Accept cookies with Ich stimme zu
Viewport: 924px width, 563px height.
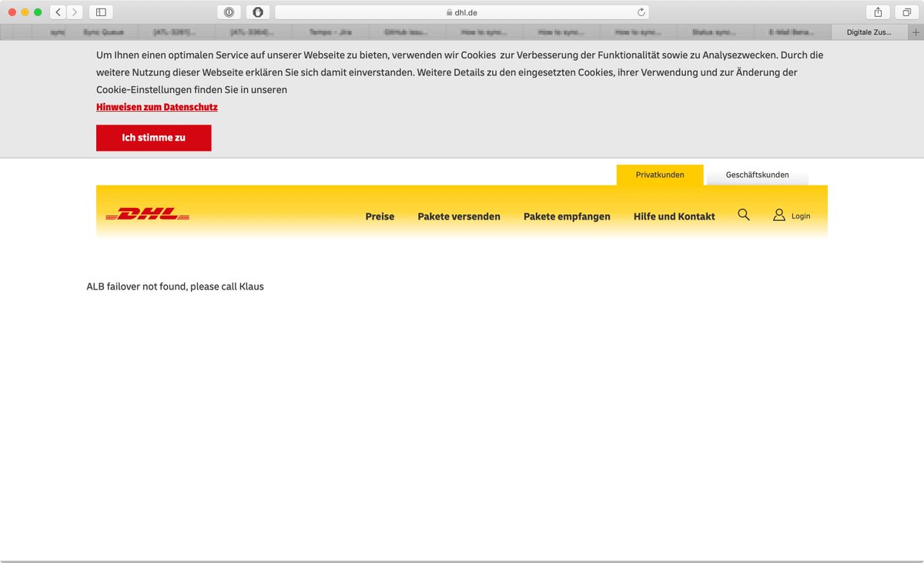(153, 138)
